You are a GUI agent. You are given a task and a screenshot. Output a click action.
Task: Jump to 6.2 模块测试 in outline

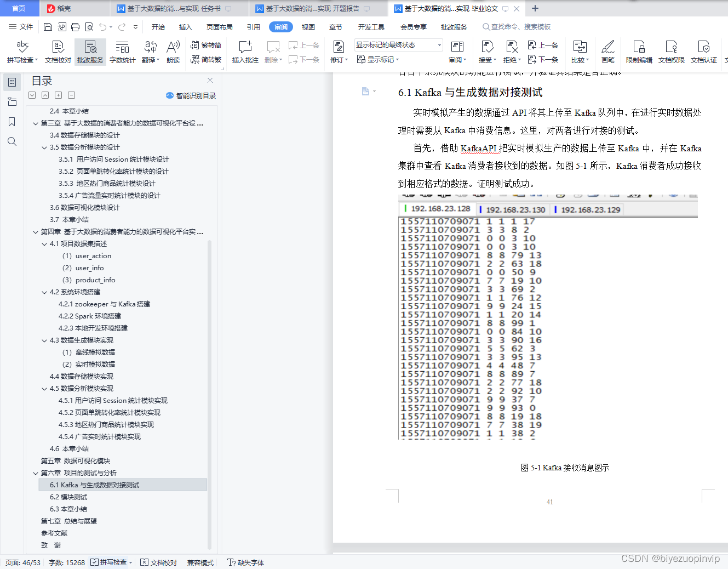click(68, 497)
